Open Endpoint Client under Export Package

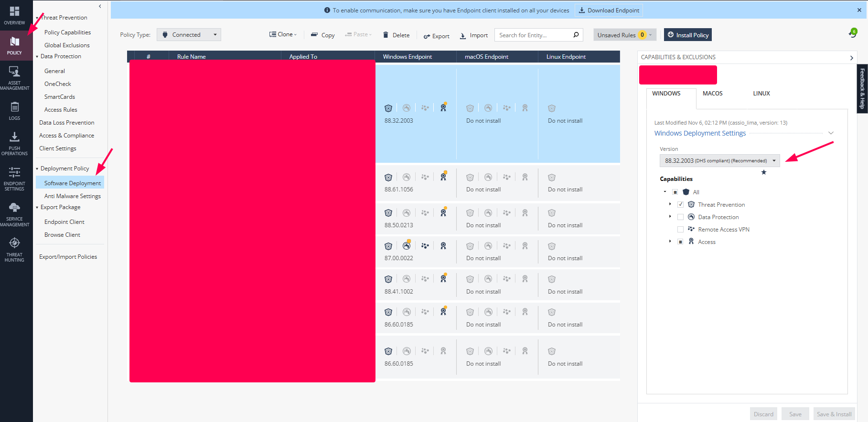point(64,222)
